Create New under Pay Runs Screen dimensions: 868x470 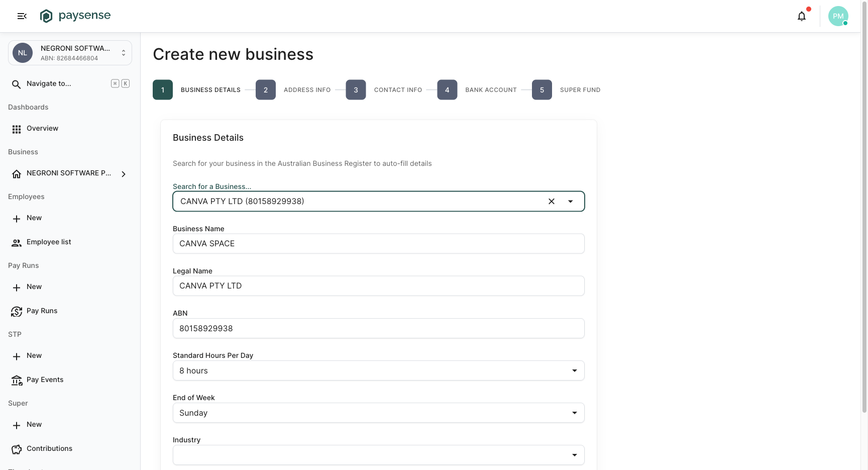coord(70,287)
